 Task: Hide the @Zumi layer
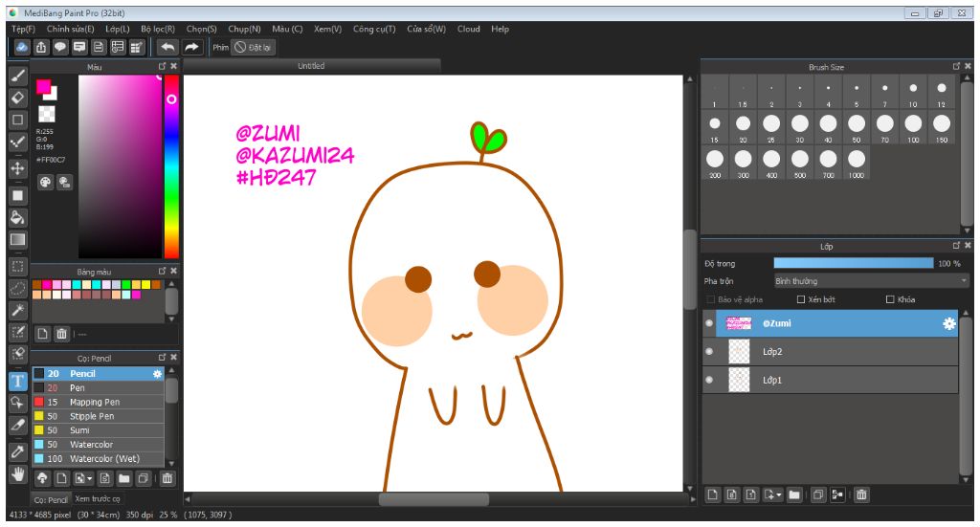[x=709, y=323]
